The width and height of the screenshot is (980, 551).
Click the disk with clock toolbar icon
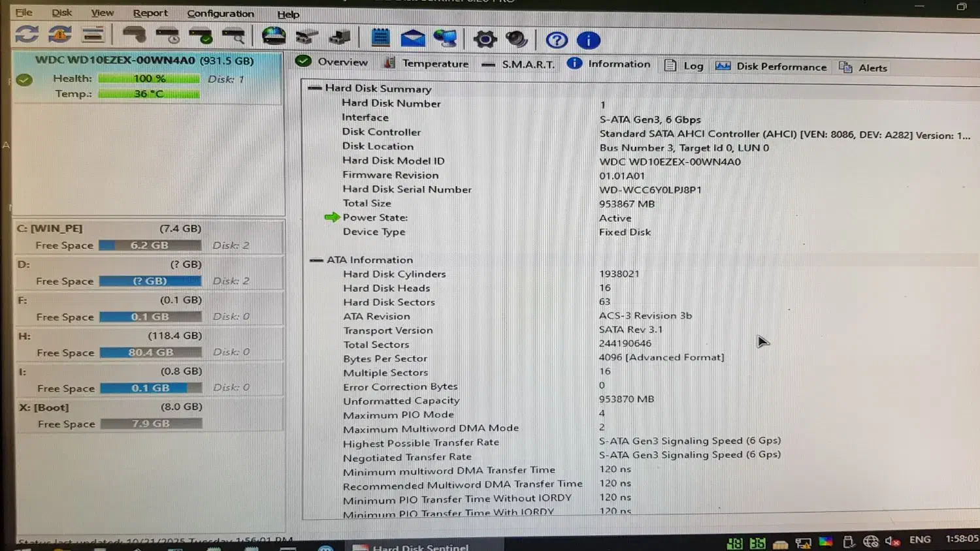(x=168, y=37)
